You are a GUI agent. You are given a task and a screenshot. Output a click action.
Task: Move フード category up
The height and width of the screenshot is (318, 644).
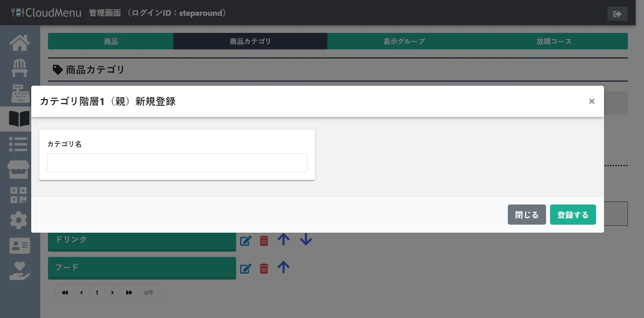pos(283,267)
